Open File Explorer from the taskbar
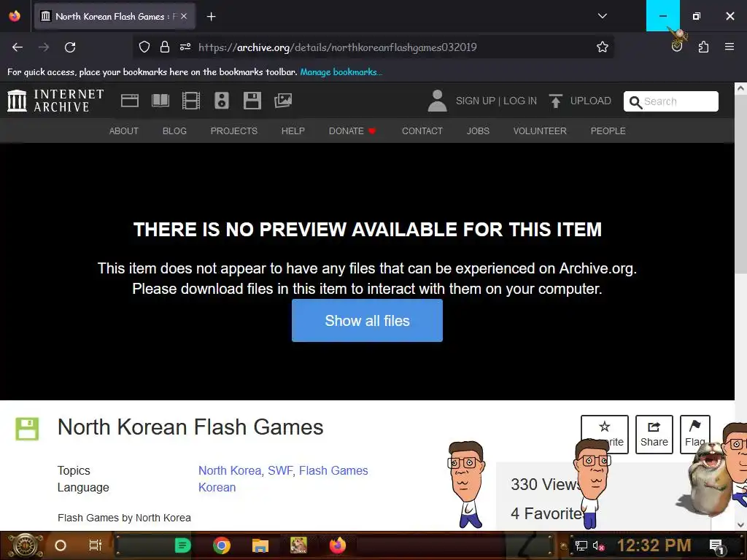The height and width of the screenshot is (560, 747). click(x=260, y=545)
